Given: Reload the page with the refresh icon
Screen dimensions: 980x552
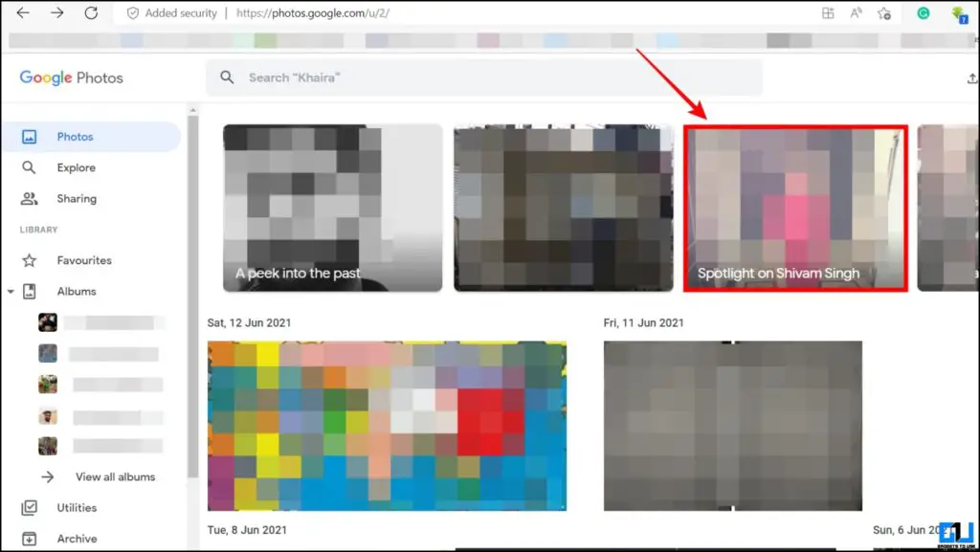Looking at the screenshot, I should (91, 13).
